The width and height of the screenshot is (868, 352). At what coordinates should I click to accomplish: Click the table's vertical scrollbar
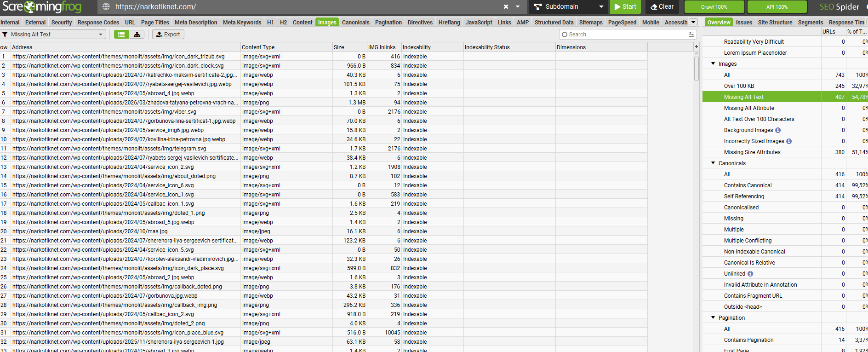tap(697, 68)
